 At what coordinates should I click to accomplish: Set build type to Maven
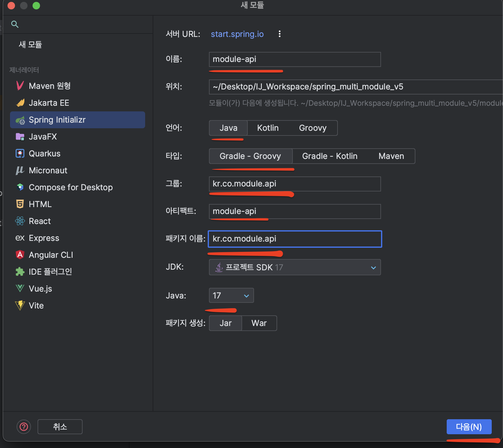click(391, 156)
